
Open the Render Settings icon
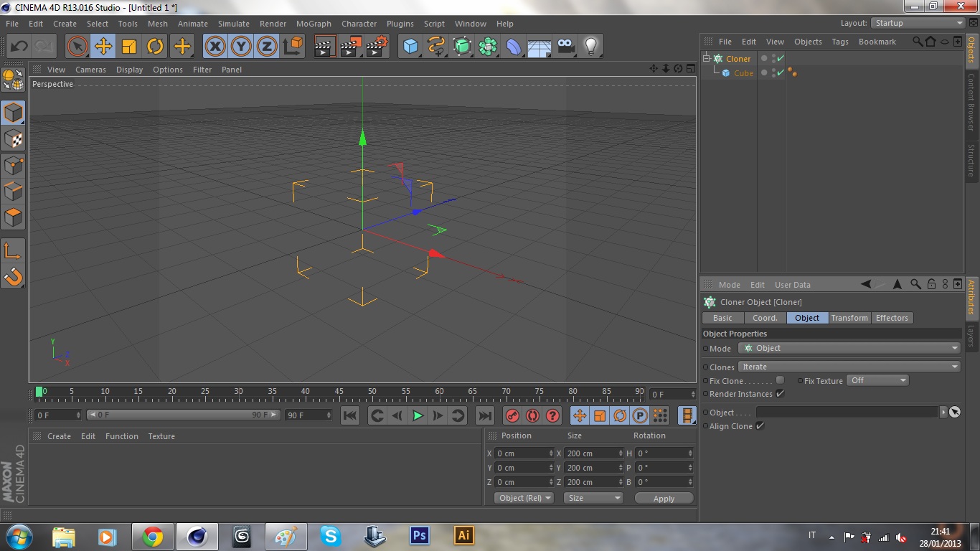377,47
